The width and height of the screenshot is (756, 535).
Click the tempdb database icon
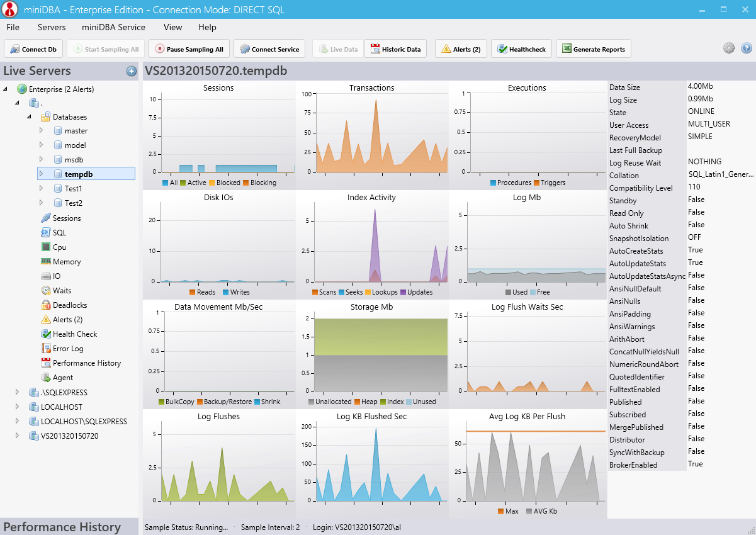pos(57,174)
